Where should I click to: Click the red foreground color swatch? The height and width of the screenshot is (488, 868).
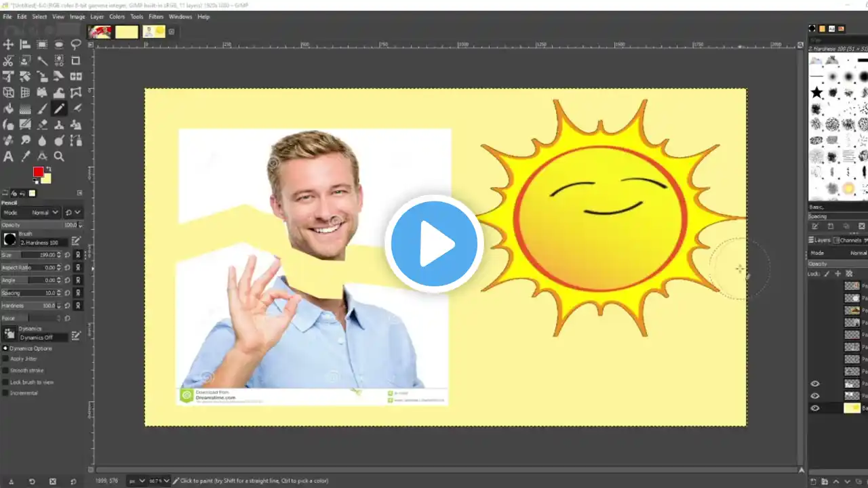39,171
